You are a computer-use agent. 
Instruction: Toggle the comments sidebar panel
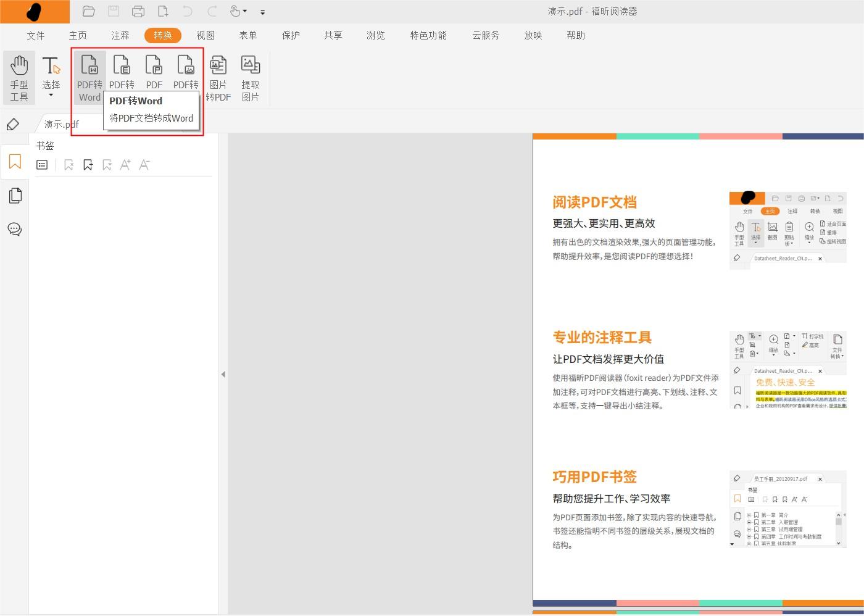15,229
